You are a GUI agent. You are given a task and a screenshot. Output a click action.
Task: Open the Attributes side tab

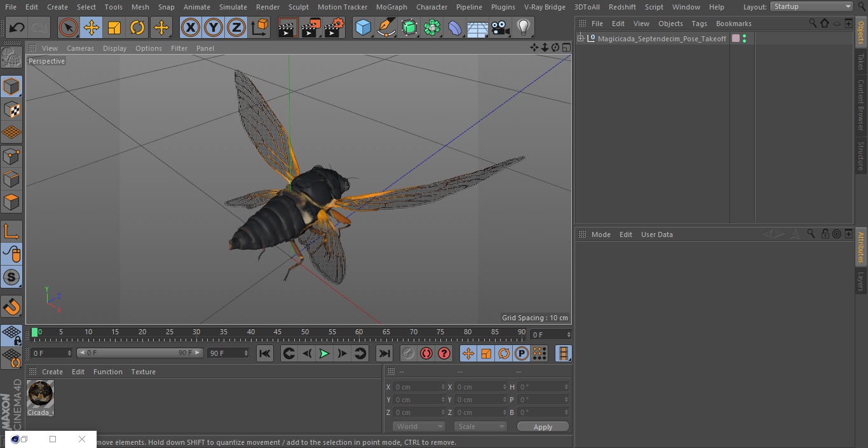coord(861,247)
